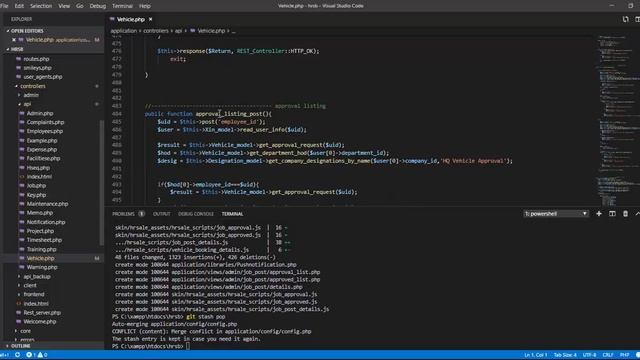Switch to the Problems panel tab
The image size is (640, 360).
pos(123,214)
